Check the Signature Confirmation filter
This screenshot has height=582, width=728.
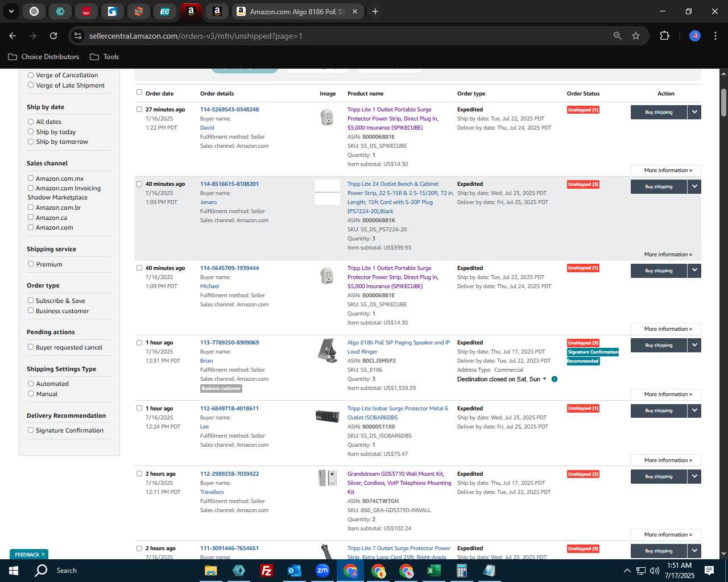[x=31, y=430]
